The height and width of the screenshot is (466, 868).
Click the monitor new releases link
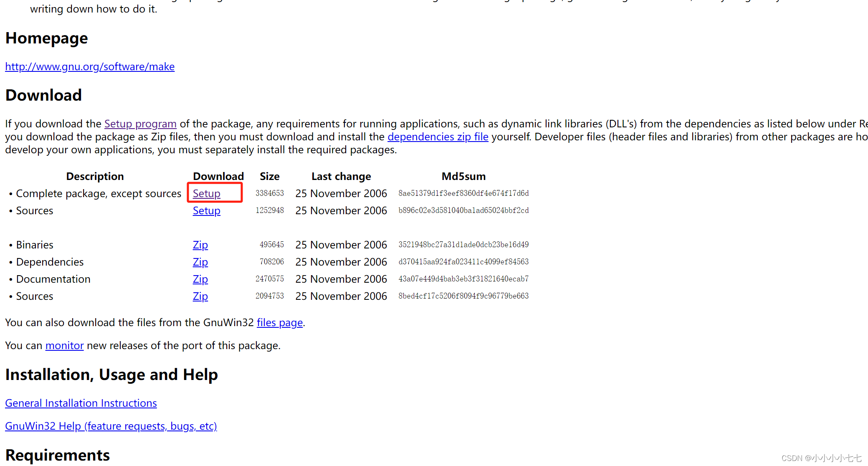click(x=64, y=346)
